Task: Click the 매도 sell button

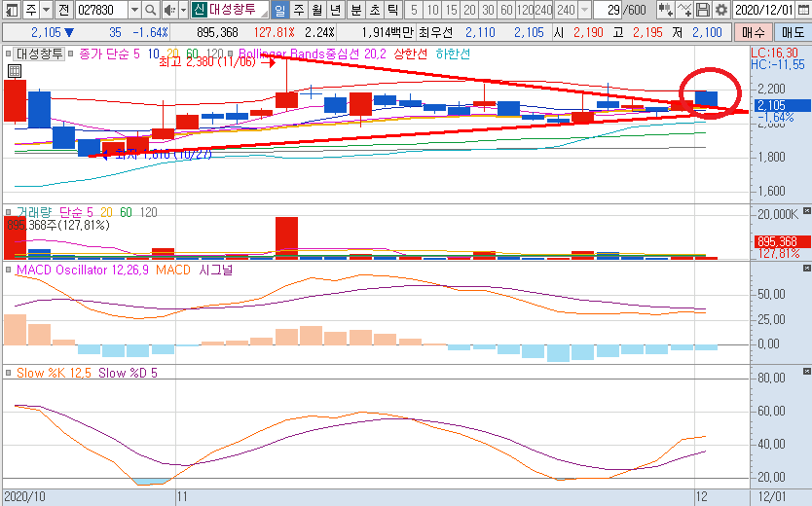Action: click(x=793, y=32)
